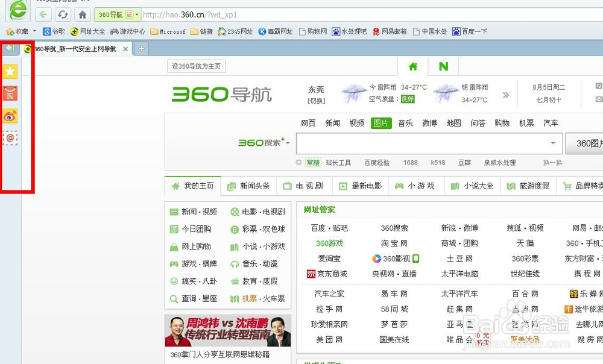Open the 机票 link in left panel
Screen dimensions: 603x364
click(249, 299)
